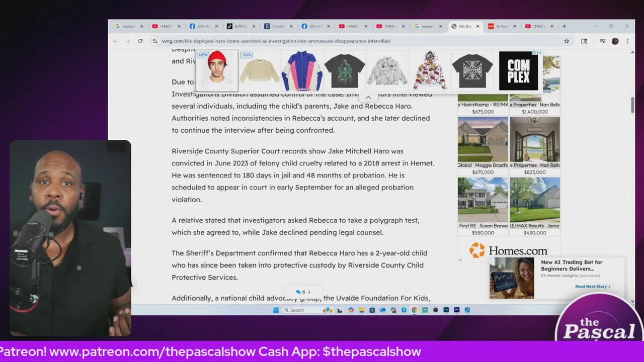Click the page's vertical scrollbar thumb
The height and width of the screenshot is (362, 644).
[633, 106]
